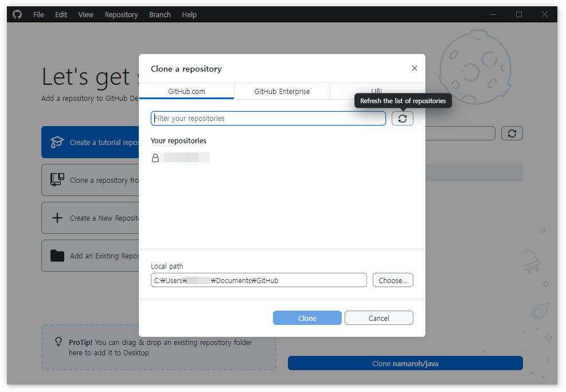Image resolution: width=566 pixels, height=392 pixels.
Task: Click the refresh button in background window
Action: 512,134
